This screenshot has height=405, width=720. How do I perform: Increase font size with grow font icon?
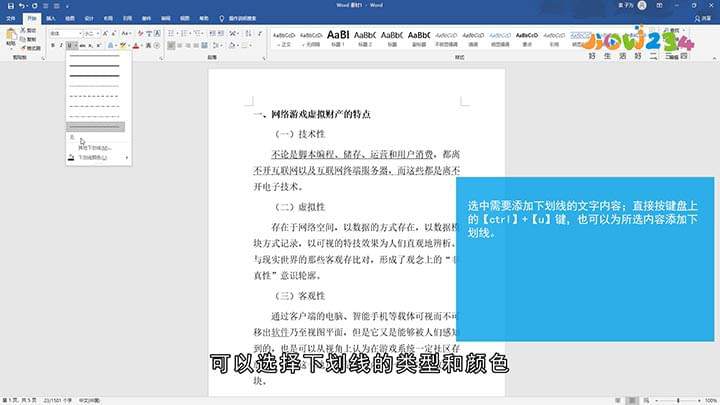pyautogui.click(x=105, y=34)
